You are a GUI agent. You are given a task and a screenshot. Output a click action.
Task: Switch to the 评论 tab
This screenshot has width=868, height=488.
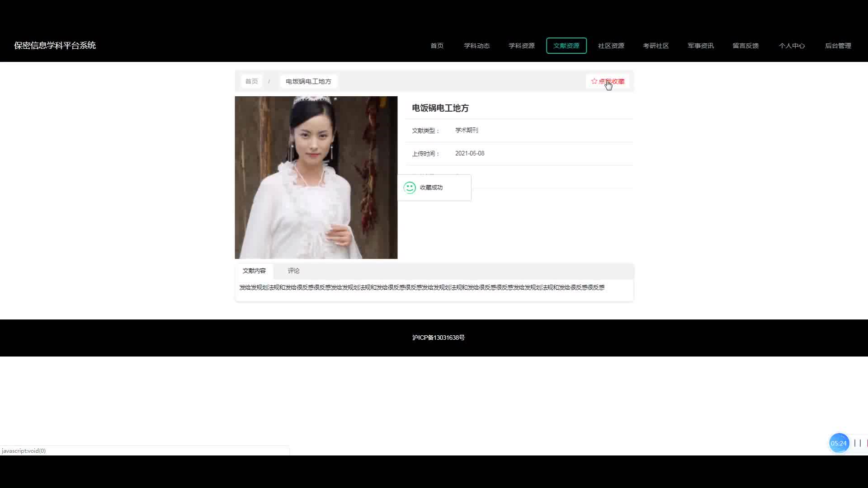point(293,271)
